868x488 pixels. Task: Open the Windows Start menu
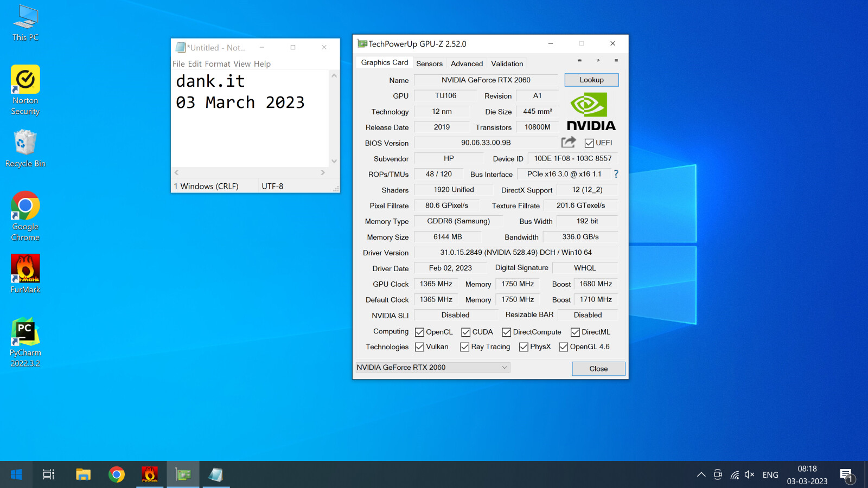point(16,474)
